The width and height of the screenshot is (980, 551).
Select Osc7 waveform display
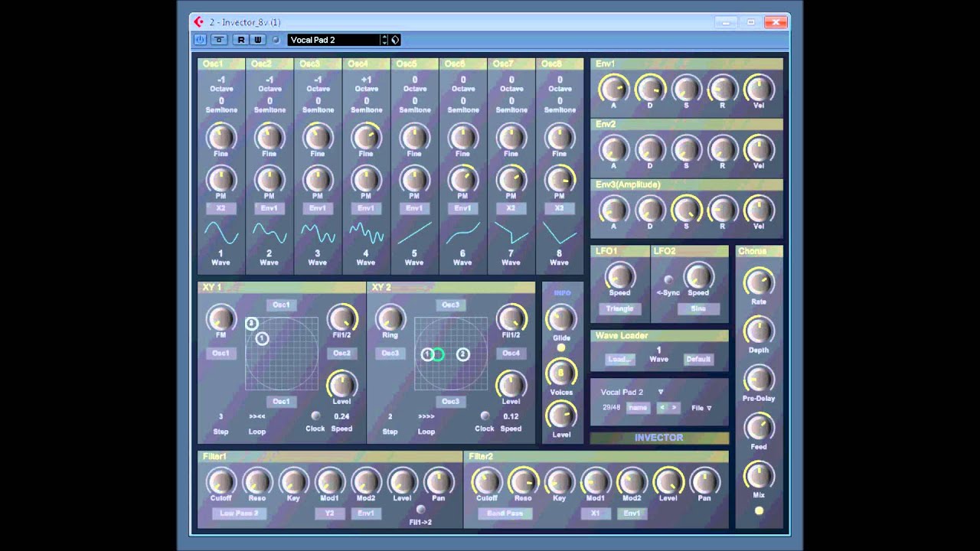[511, 233]
